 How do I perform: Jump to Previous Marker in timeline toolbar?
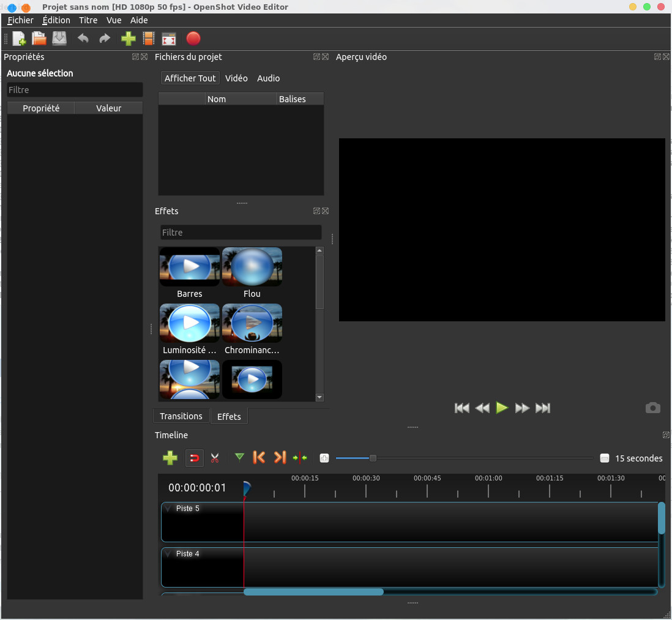(259, 457)
